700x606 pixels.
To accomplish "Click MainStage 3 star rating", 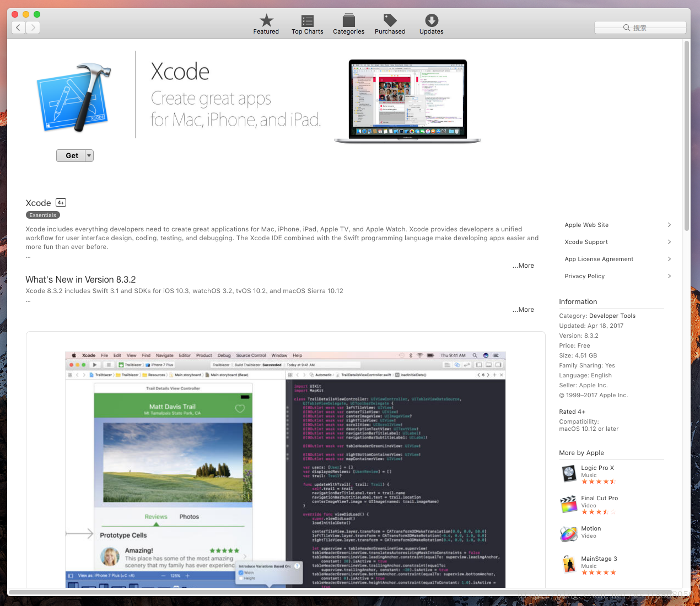I will 599,572.
